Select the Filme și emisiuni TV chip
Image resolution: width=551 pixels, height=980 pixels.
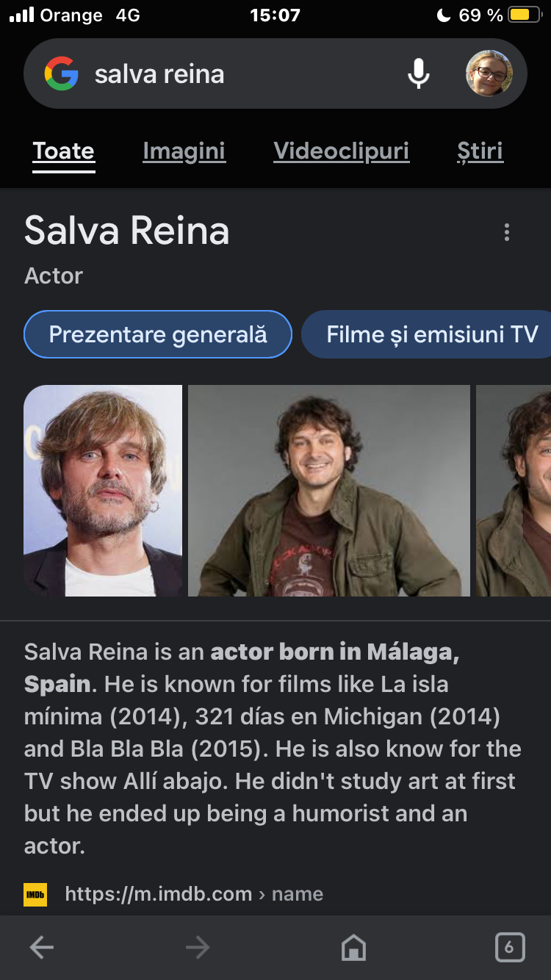coord(432,335)
